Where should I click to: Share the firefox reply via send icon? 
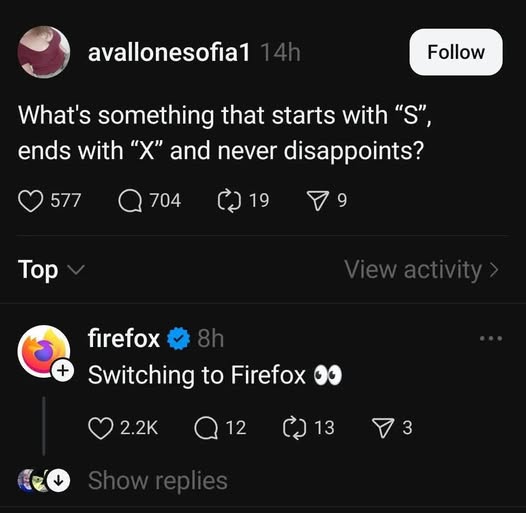pyautogui.click(x=383, y=428)
